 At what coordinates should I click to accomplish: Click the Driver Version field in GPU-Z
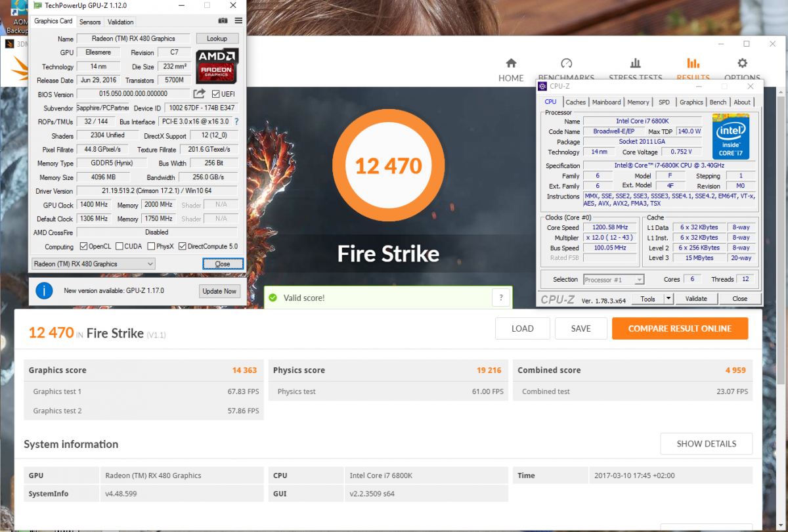[156, 191]
